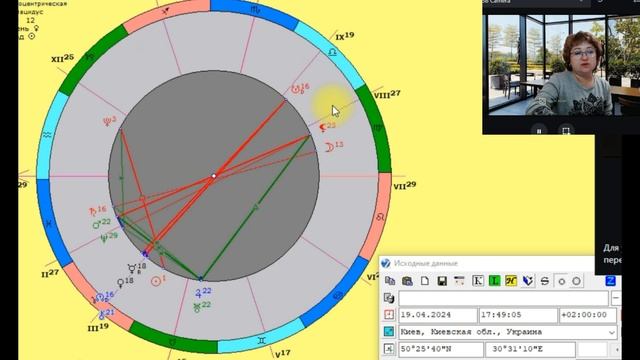The image size is (640, 360).
Task: Save chart data using the floppy disk icon
Action: click(x=442, y=281)
